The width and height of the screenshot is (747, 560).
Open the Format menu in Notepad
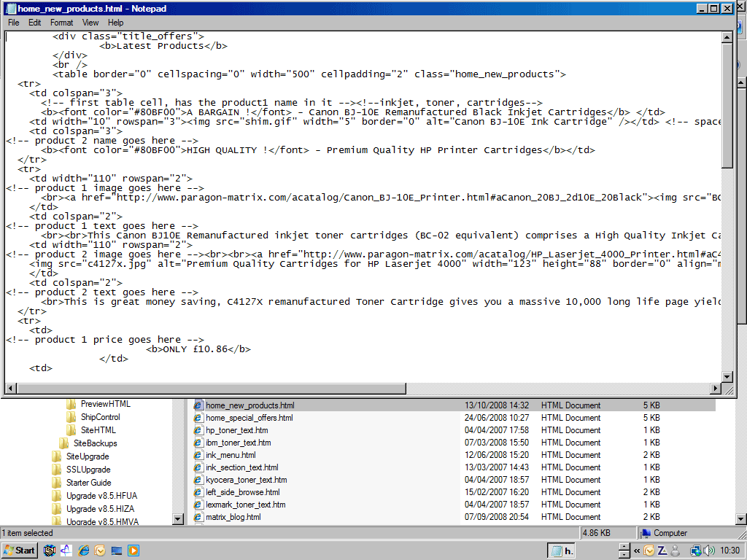click(61, 23)
